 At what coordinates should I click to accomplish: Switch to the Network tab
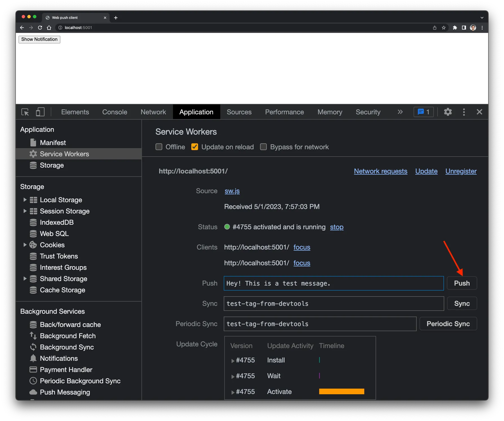click(x=153, y=112)
